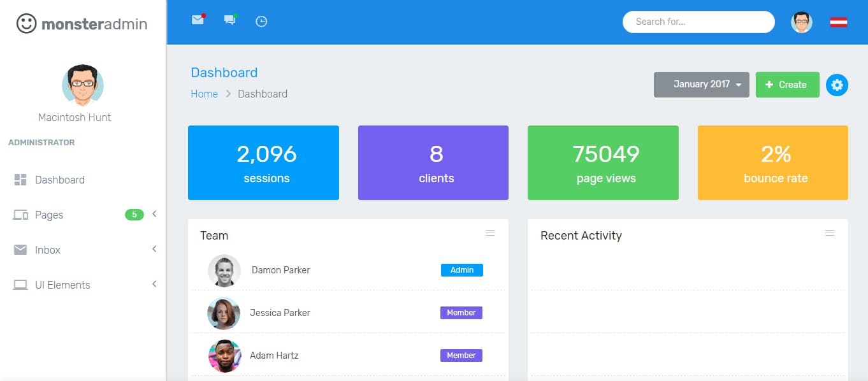Image resolution: width=868 pixels, height=381 pixels.
Task: Select the Dashboard item in the sidebar
Action: [x=60, y=179]
